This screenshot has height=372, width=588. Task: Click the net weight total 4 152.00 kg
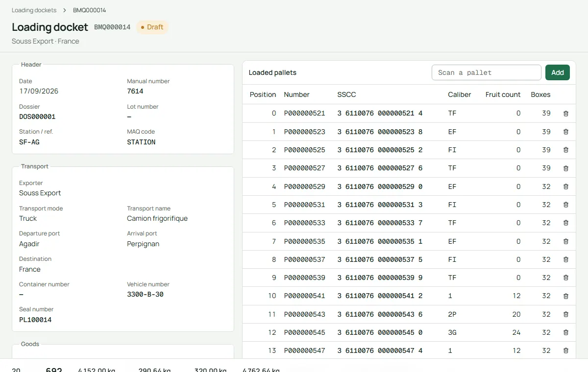coord(97,370)
